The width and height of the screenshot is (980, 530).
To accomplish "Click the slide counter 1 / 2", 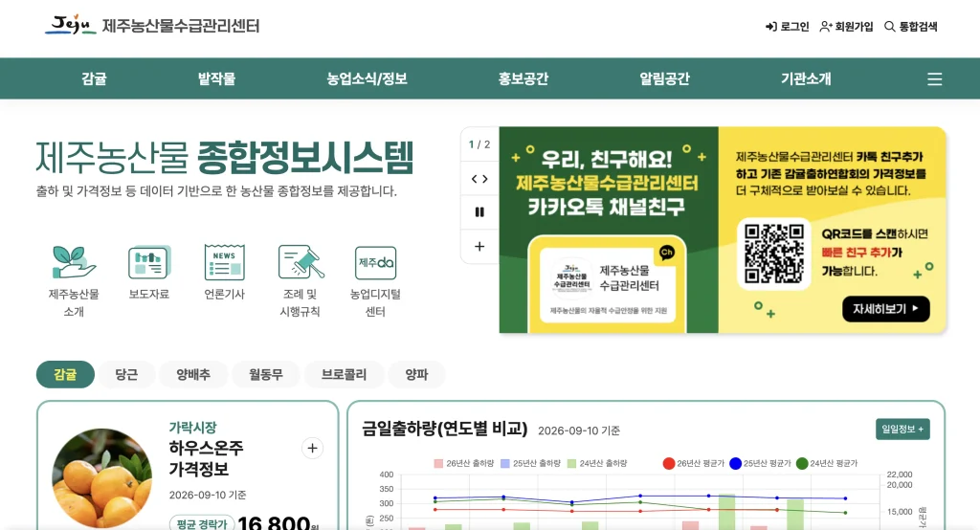I will coord(479,144).
